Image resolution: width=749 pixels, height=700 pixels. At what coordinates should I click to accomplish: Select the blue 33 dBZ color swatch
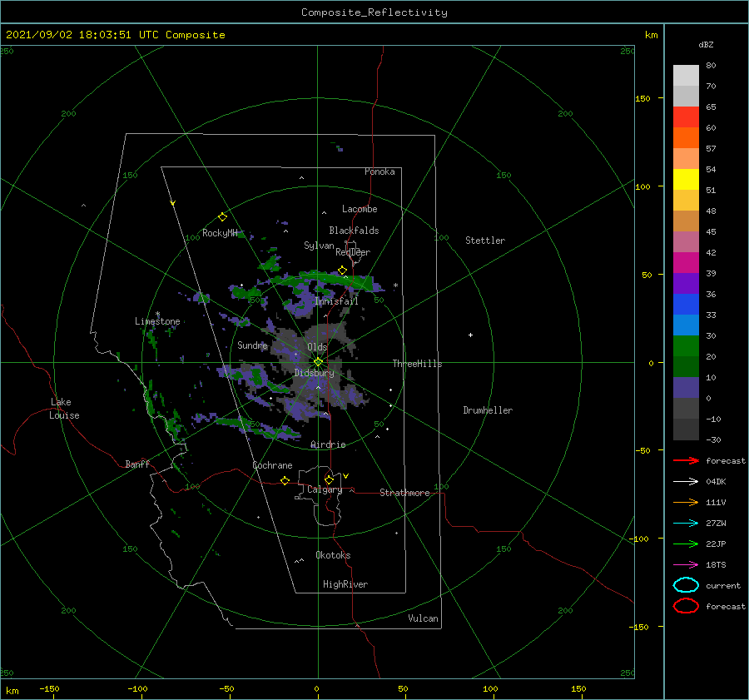[x=686, y=304]
